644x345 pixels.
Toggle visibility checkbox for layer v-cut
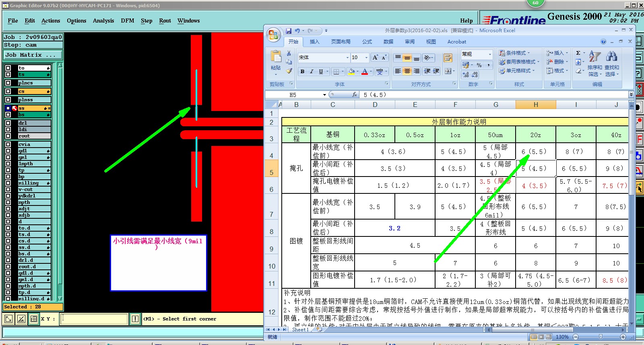[8, 189]
